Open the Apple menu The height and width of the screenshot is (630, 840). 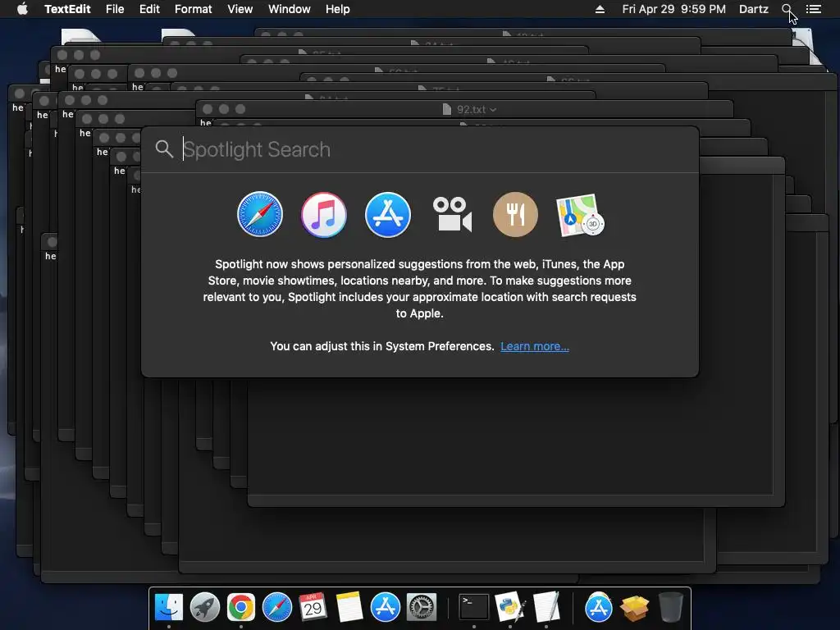[x=22, y=9]
